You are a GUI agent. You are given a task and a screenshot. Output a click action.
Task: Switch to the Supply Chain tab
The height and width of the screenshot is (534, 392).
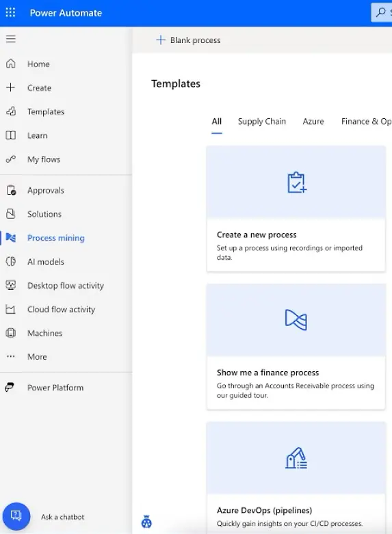(x=262, y=122)
